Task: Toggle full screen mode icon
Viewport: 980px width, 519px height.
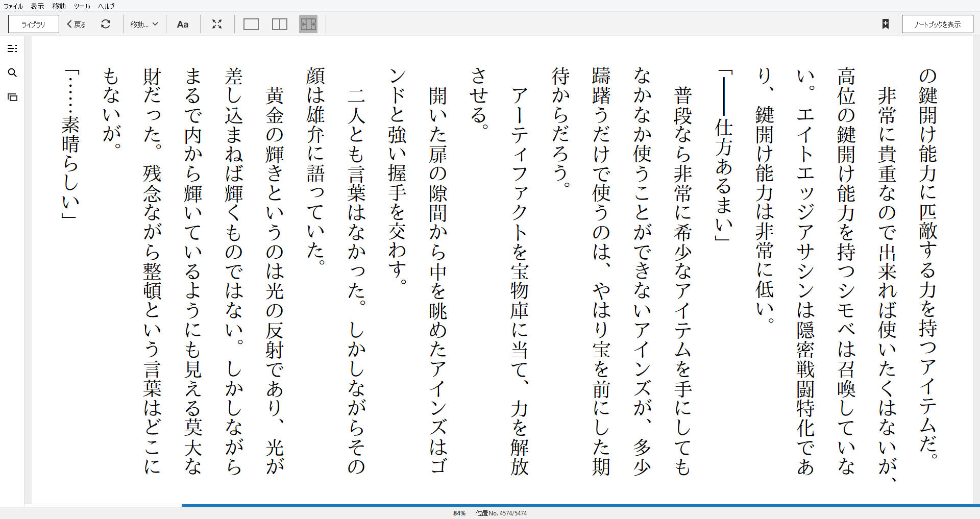Action: 217,24
